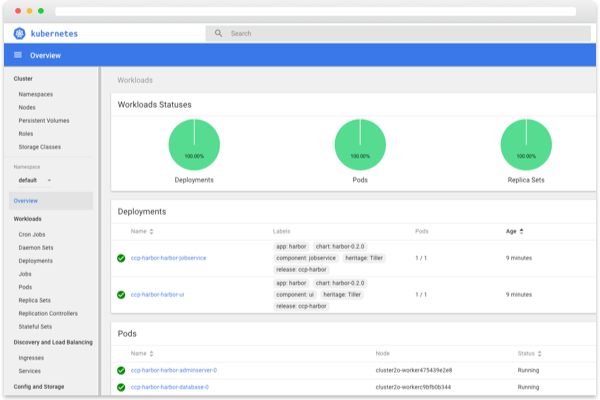Image resolution: width=600 pixels, height=400 pixels.
Task: Click 'heritage: Tiller' chip in jobservice row
Action: (x=364, y=258)
